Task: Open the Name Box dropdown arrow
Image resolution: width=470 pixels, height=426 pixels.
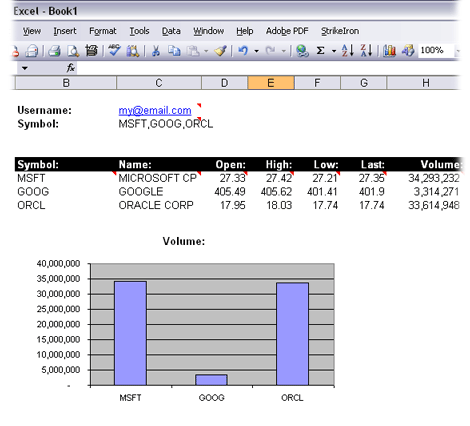Action: pos(25,68)
